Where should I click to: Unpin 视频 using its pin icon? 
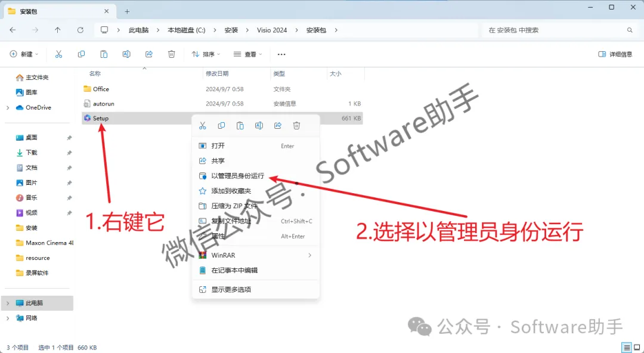[69, 213]
